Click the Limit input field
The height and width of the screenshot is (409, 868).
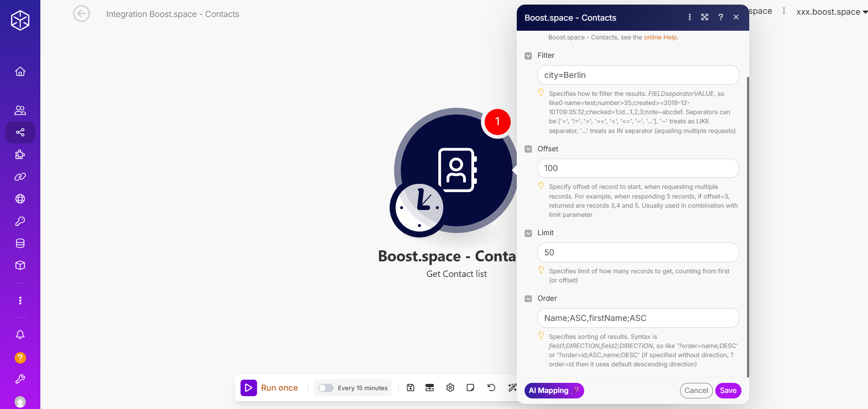click(638, 253)
